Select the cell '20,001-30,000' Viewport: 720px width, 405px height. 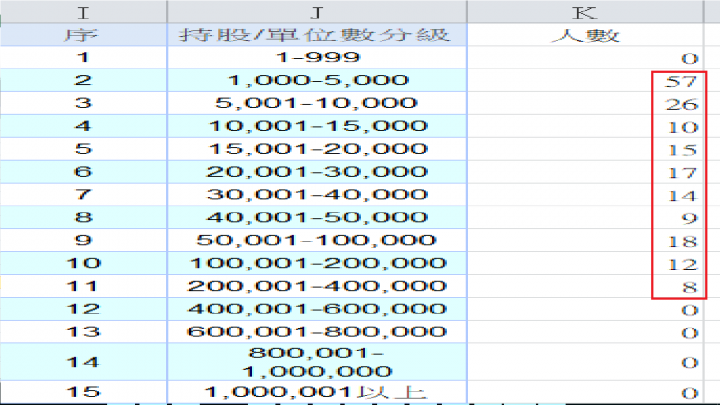[317, 172]
